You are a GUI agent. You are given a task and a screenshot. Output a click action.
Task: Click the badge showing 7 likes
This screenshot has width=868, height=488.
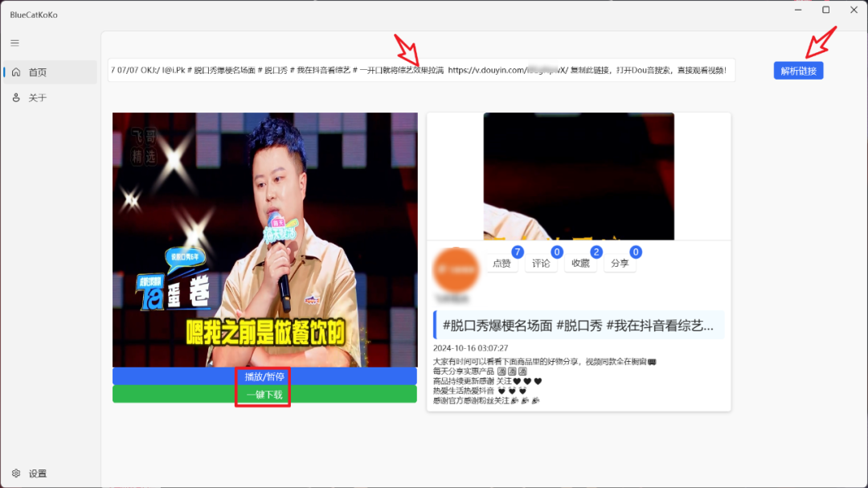coord(517,252)
